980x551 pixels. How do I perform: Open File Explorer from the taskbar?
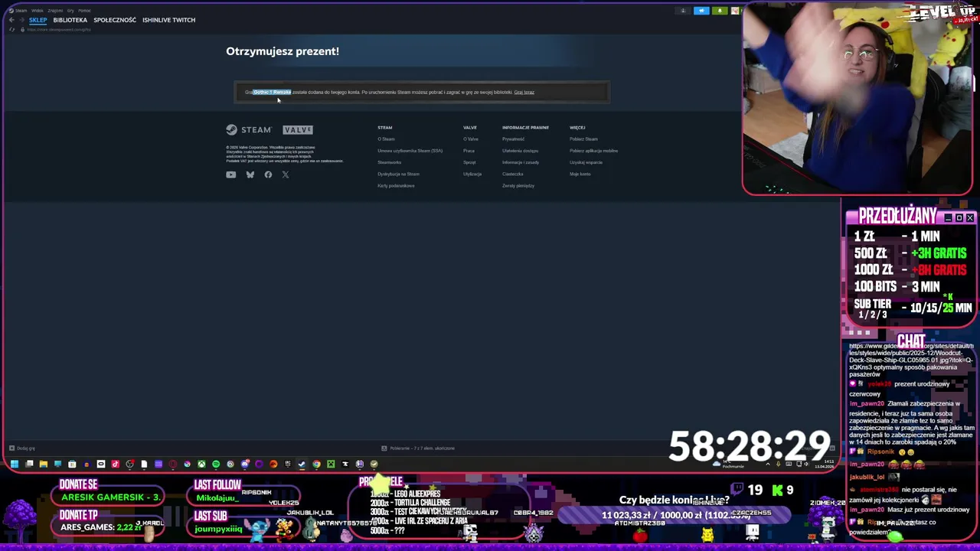[x=44, y=464]
